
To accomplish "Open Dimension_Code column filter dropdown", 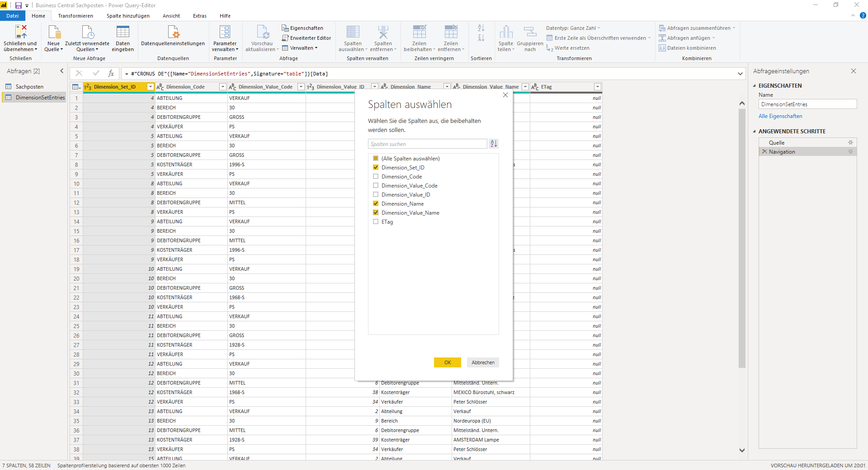I will [222, 87].
